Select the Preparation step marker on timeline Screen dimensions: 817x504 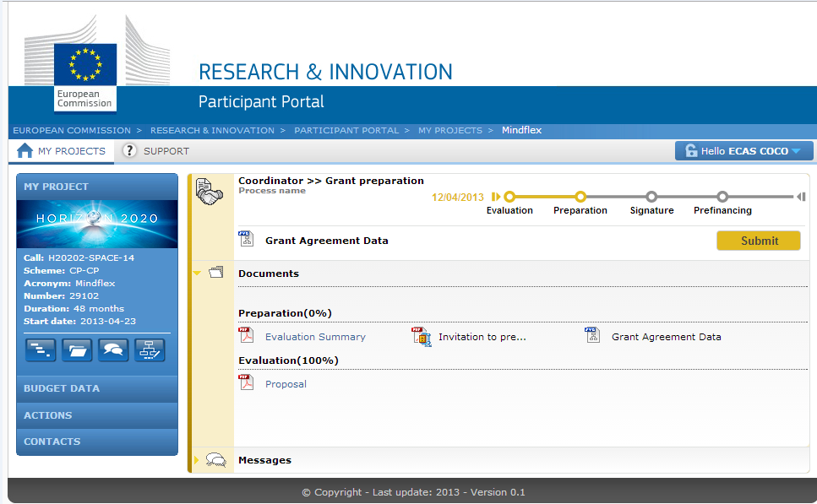click(x=580, y=197)
